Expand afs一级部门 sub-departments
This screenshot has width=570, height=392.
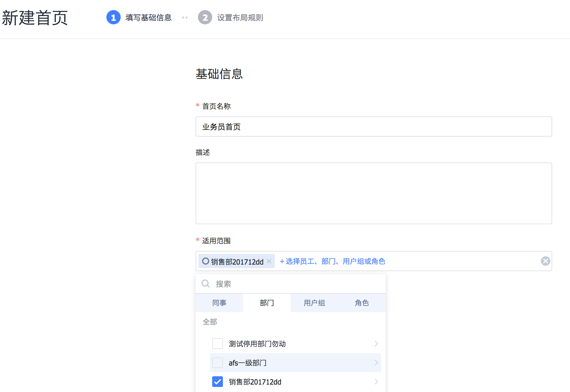coord(376,363)
